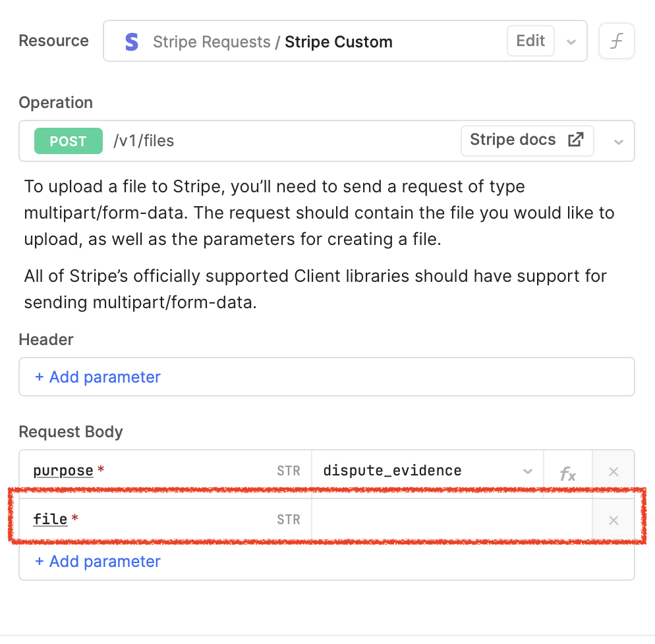Click the Stripe logo icon
655x644 pixels.
pos(130,41)
